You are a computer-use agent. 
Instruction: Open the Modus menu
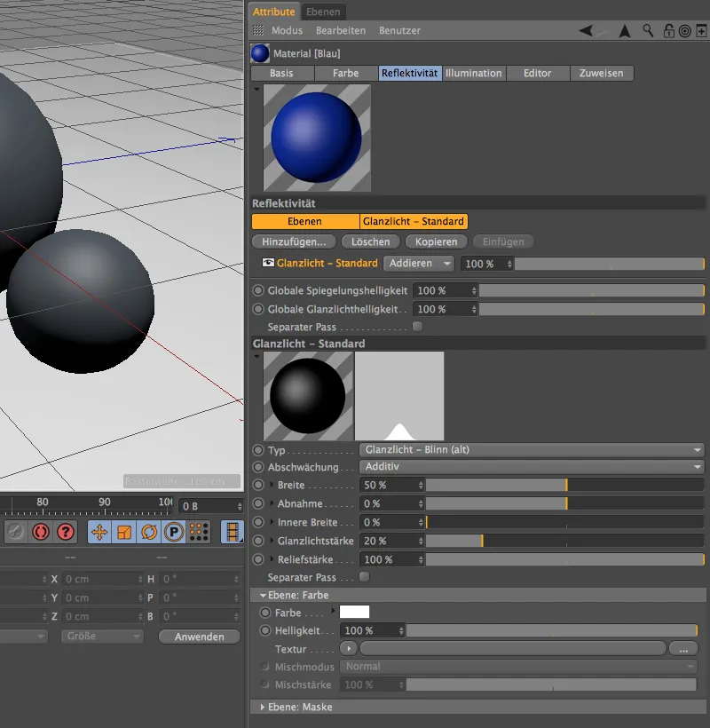(x=287, y=31)
